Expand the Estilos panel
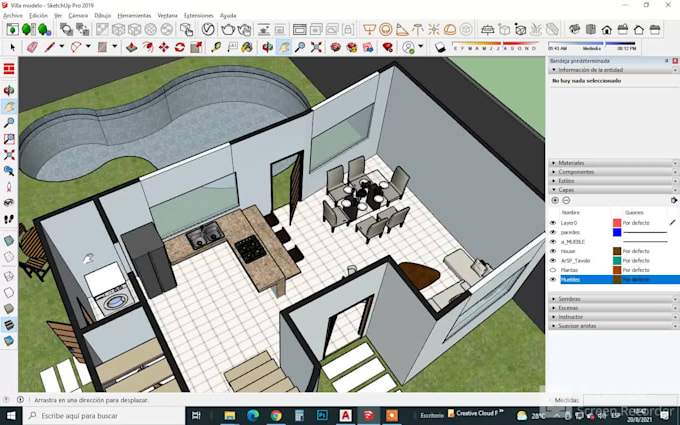680x425 pixels. tap(614, 181)
